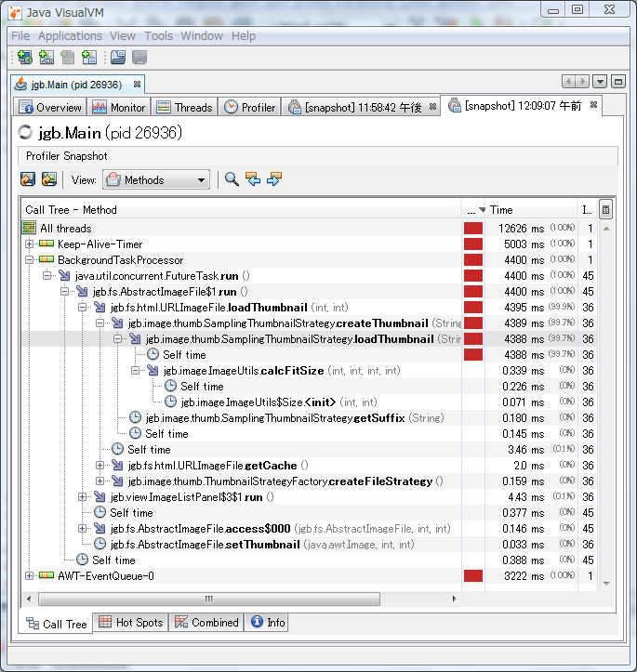Expand the ImageListPanel$3$1.run node

82,496
